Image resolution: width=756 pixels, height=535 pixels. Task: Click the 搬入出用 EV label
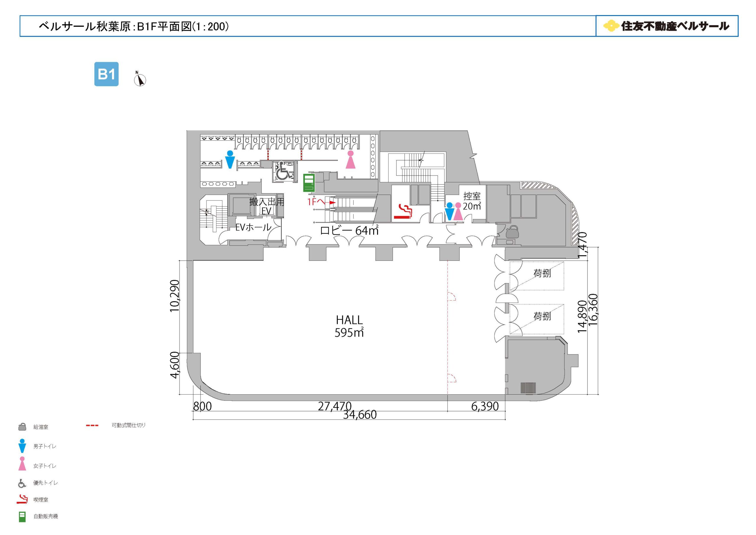[267, 206]
